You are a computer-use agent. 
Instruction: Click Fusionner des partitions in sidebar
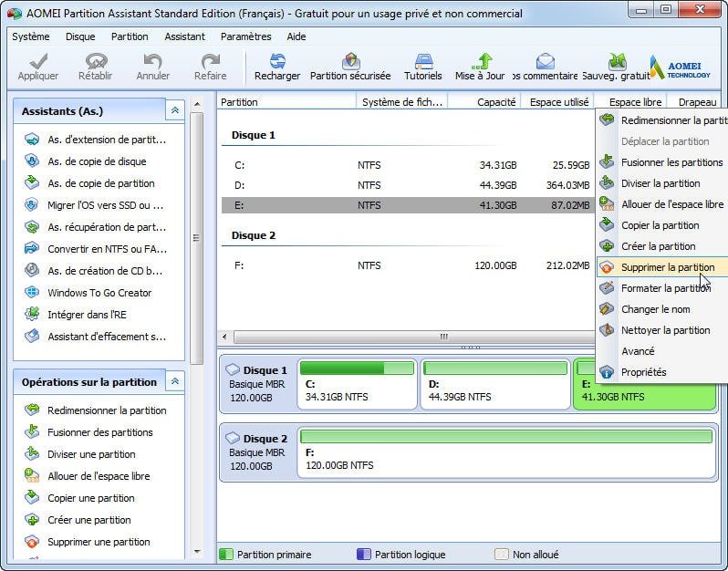[88, 431]
